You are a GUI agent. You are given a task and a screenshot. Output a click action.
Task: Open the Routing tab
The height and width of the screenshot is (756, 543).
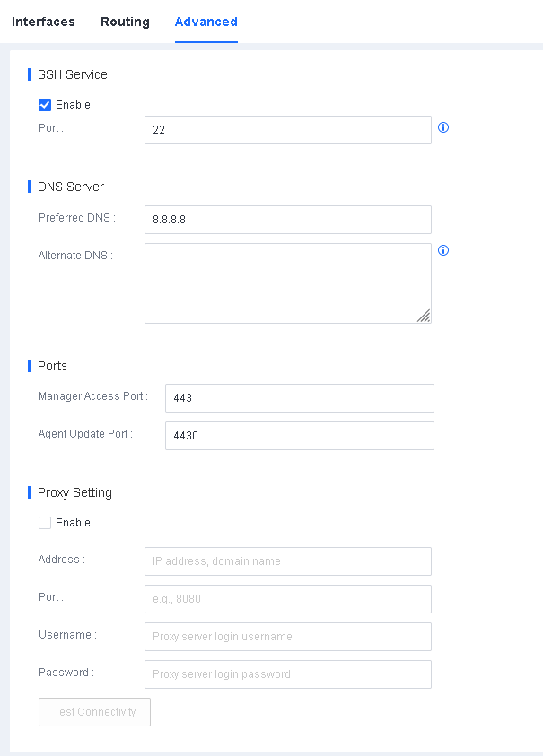(x=125, y=22)
